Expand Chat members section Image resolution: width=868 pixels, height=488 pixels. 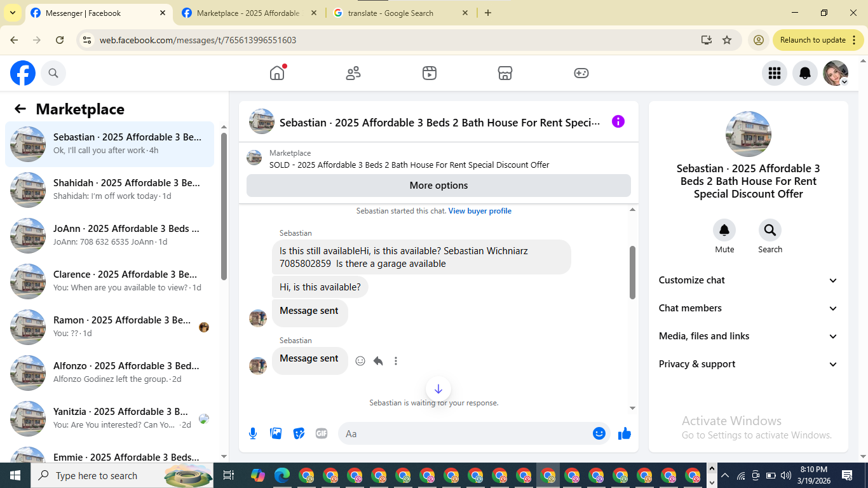(749, 308)
